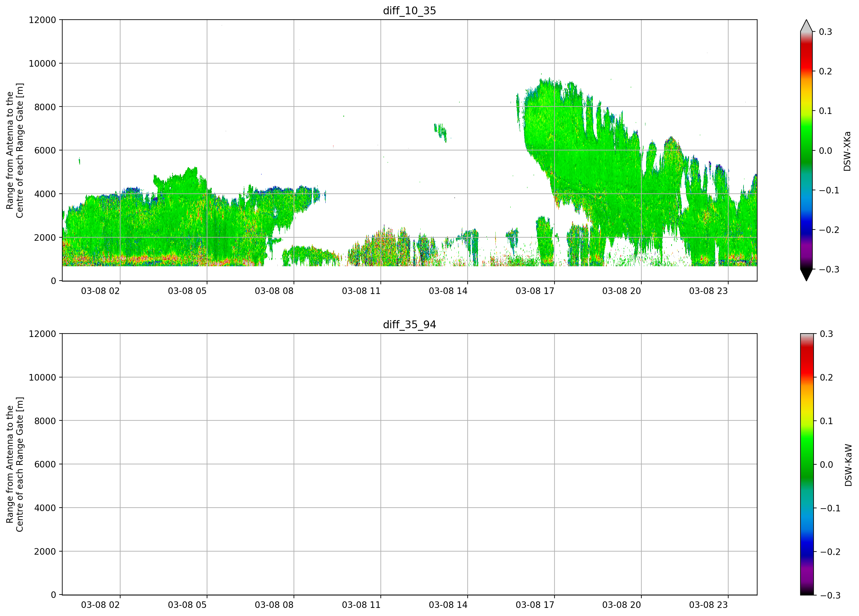
Task: Select y-axis tick '8000' on diff_10_35 plot
Action: pos(45,107)
